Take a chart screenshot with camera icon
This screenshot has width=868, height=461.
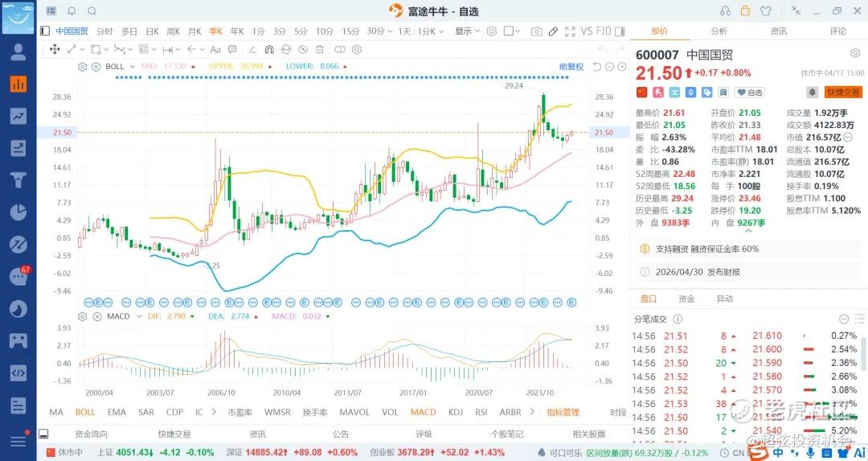tap(536, 31)
